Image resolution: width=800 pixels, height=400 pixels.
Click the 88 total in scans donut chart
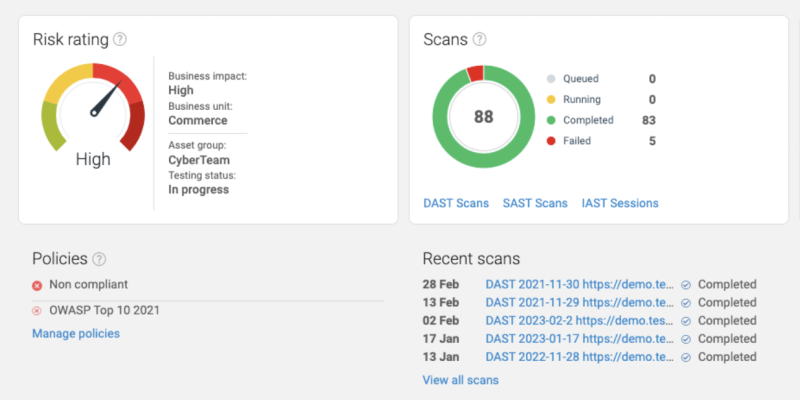pyautogui.click(x=484, y=117)
